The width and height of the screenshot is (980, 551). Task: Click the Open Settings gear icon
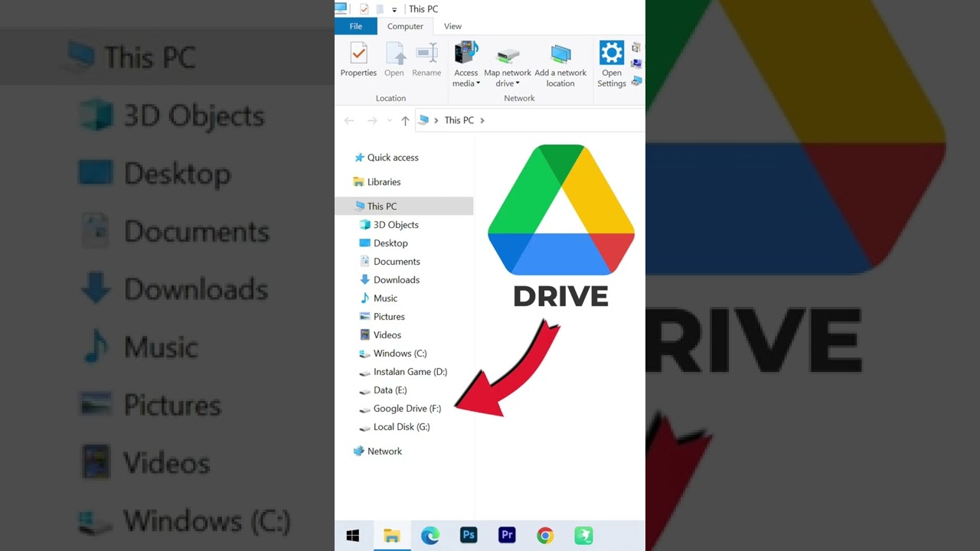tap(612, 53)
